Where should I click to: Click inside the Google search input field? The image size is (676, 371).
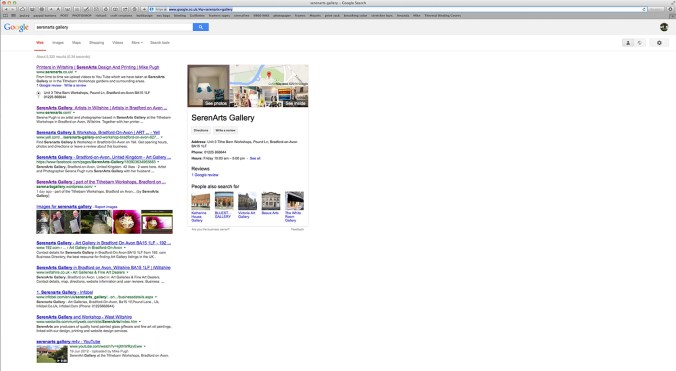pyautogui.click(x=113, y=27)
